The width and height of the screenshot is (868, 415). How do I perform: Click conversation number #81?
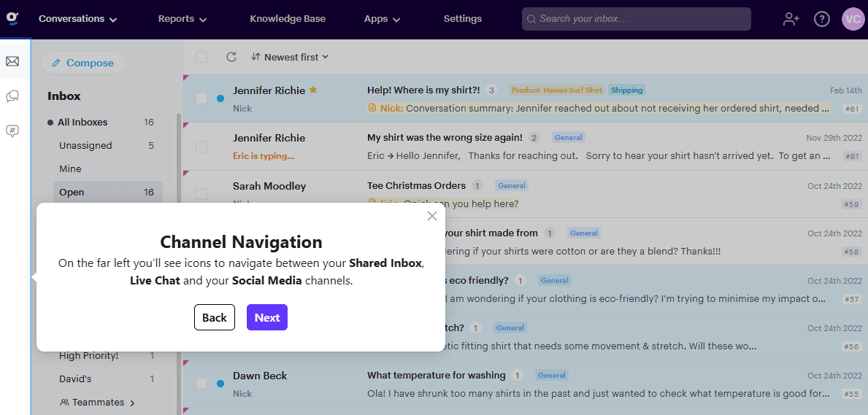853,157
